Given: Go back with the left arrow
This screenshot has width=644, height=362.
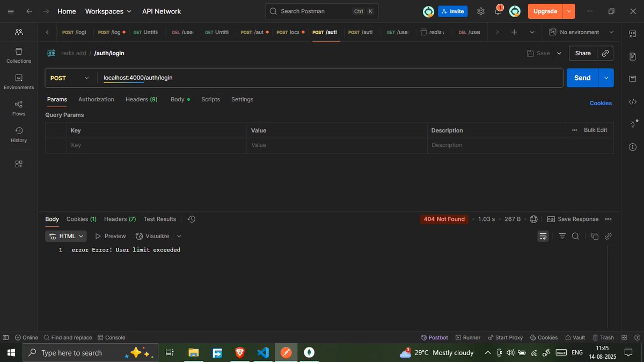Looking at the screenshot, I should (x=29, y=11).
